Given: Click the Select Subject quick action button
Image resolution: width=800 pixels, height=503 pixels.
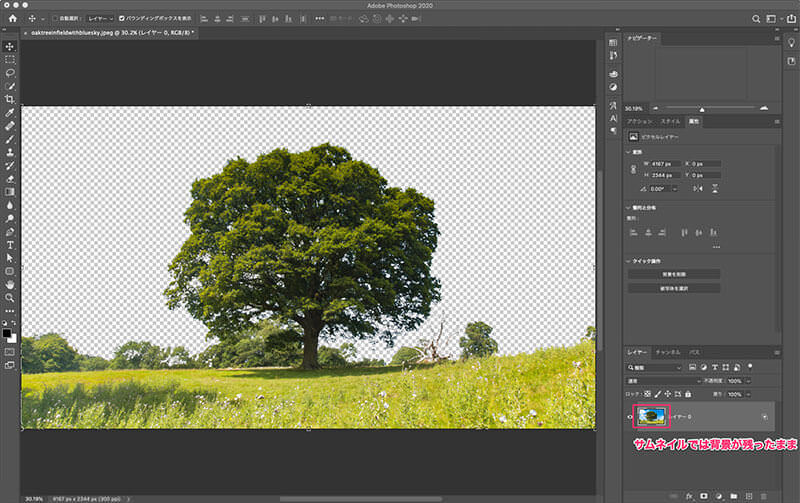Looking at the screenshot, I should click(x=674, y=289).
